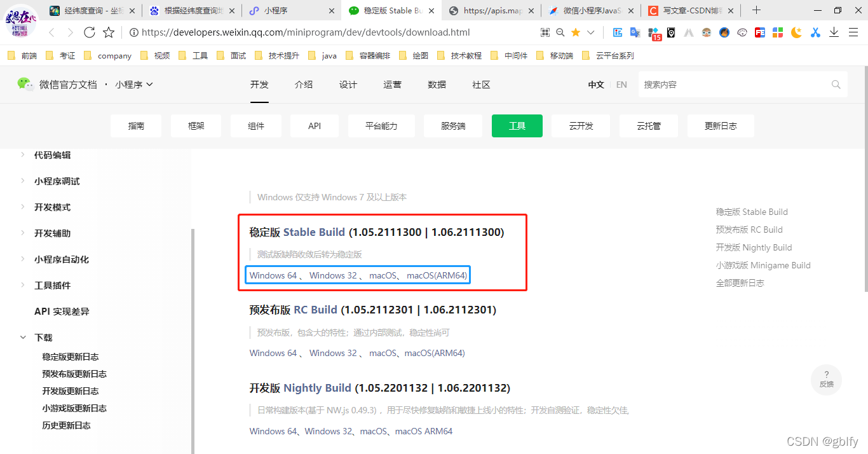Click the sidebar vertical scrollbar
This screenshot has height=454, width=868.
(193, 340)
